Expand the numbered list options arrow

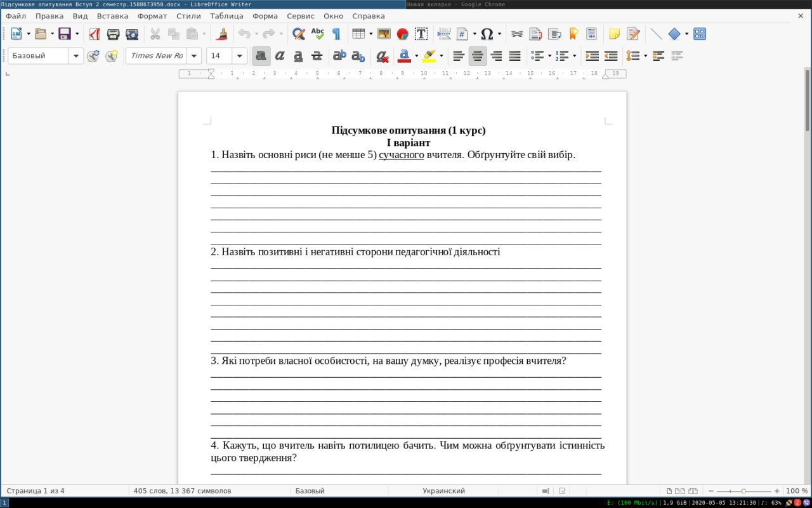click(x=574, y=56)
